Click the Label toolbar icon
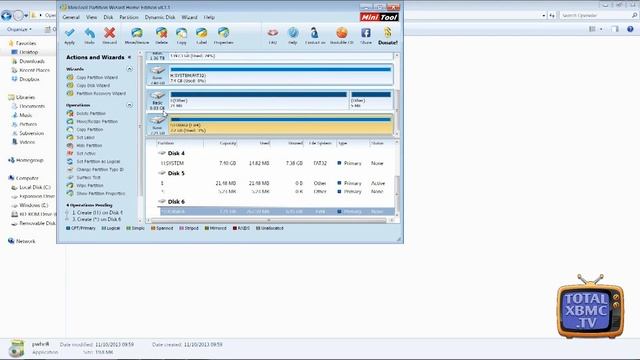Viewport: 640px width, 360px height. pyautogui.click(x=202, y=33)
